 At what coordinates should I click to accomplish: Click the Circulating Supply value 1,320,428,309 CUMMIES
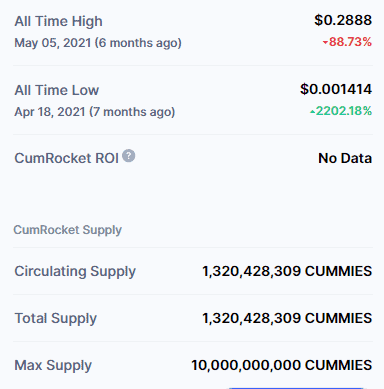coord(287,271)
